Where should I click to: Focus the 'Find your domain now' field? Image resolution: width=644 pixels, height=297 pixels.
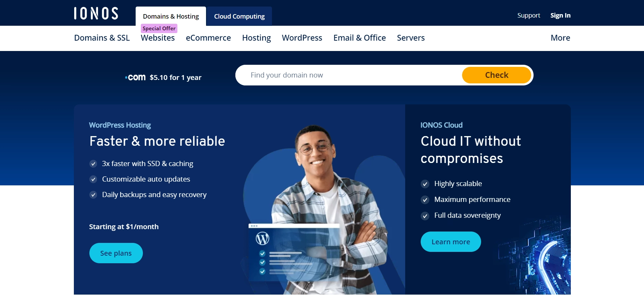(x=349, y=75)
